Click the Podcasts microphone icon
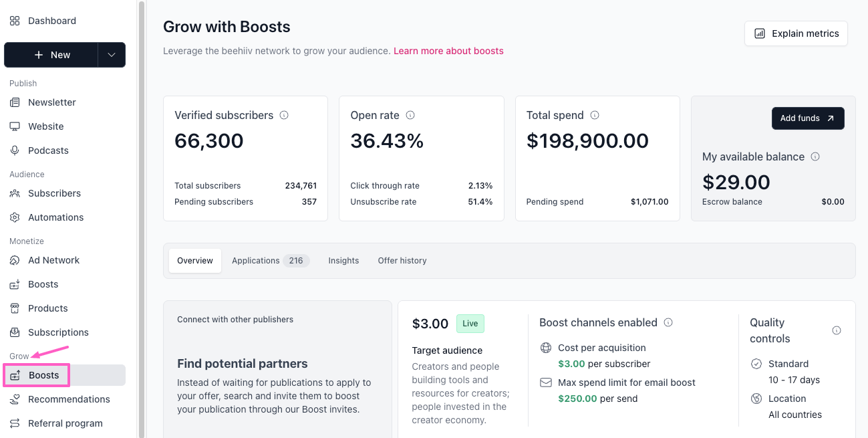Image resolution: width=868 pixels, height=438 pixels. coord(15,150)
